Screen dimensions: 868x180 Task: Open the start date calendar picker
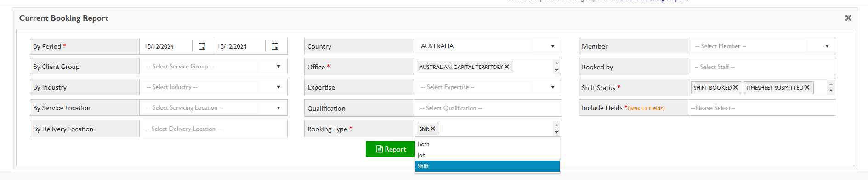click(202, 46)
